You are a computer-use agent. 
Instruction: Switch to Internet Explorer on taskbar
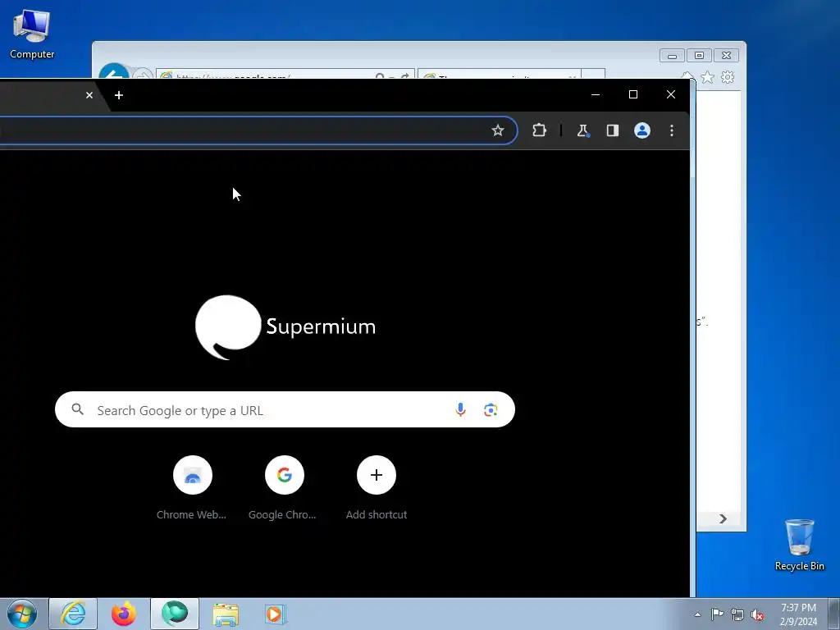tap(73, 614)
